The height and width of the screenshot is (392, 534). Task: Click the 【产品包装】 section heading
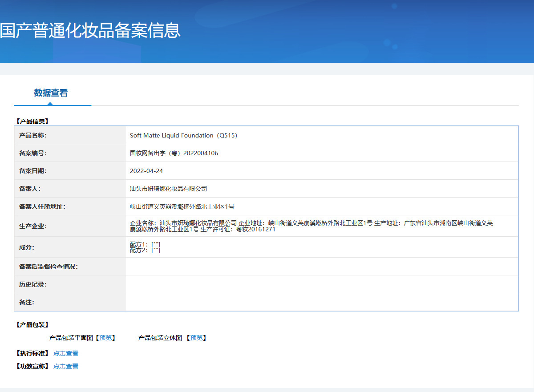[32, 325]
